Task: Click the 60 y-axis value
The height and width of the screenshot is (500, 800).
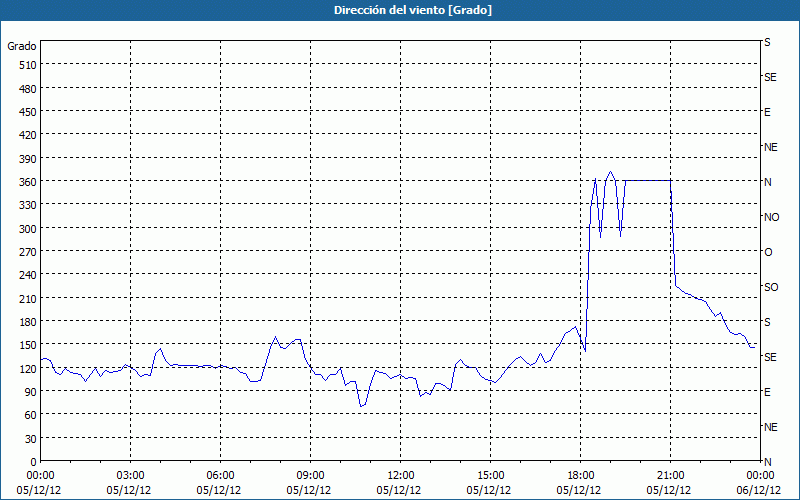Action: click(31, 415)
